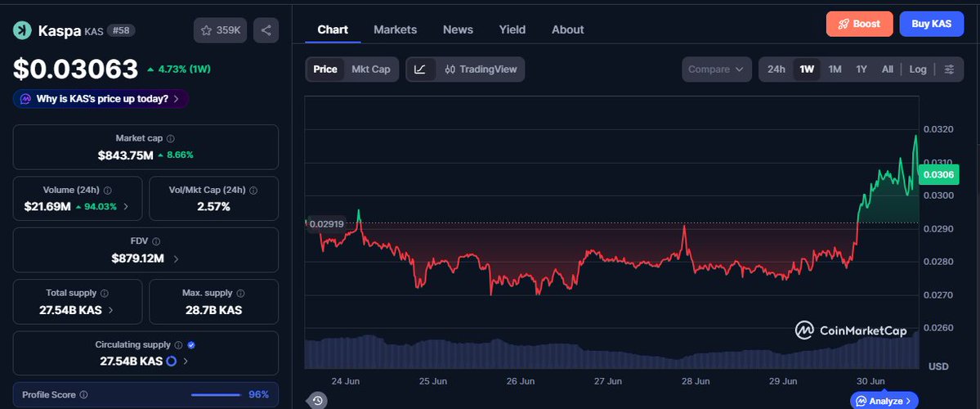
Task: Click the Market cap info icon
Action: pyautogui.click(x=171, y=138)
